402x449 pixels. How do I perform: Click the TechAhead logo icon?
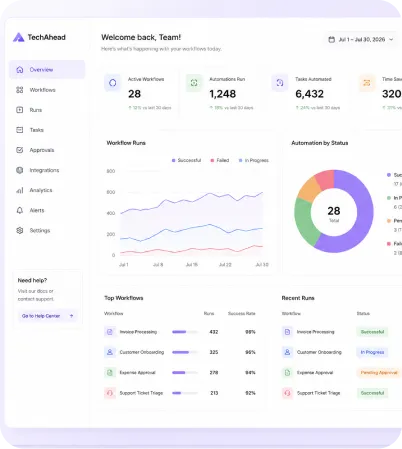19,37
